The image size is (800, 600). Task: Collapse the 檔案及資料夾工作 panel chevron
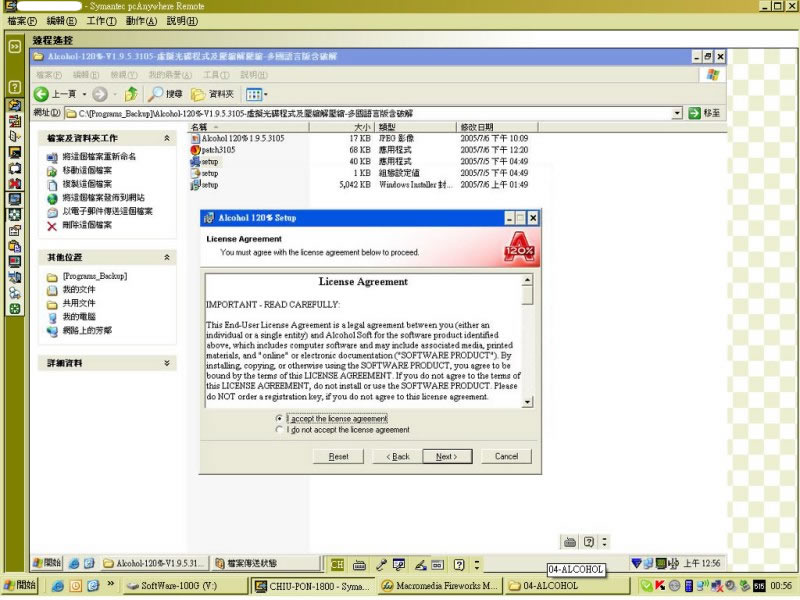(x=167, y=138)
